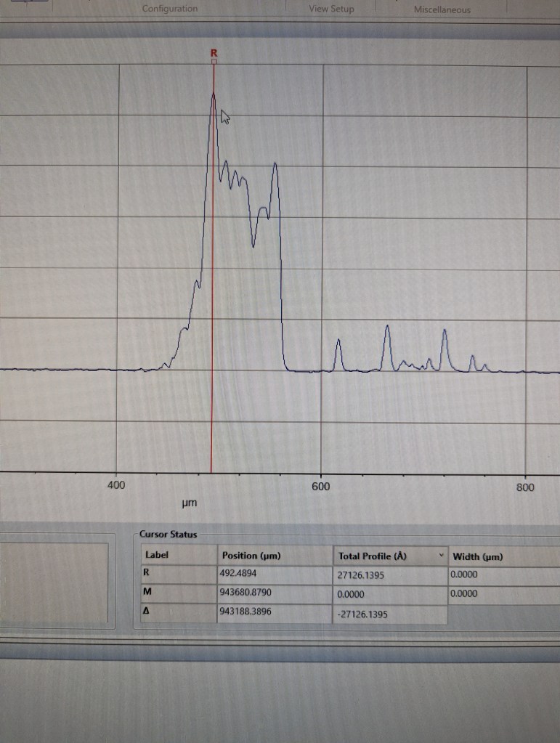Click the M cursor Position field 943680.8790
This screenshot has width=560, height=743.
click(x=274, y=593)
